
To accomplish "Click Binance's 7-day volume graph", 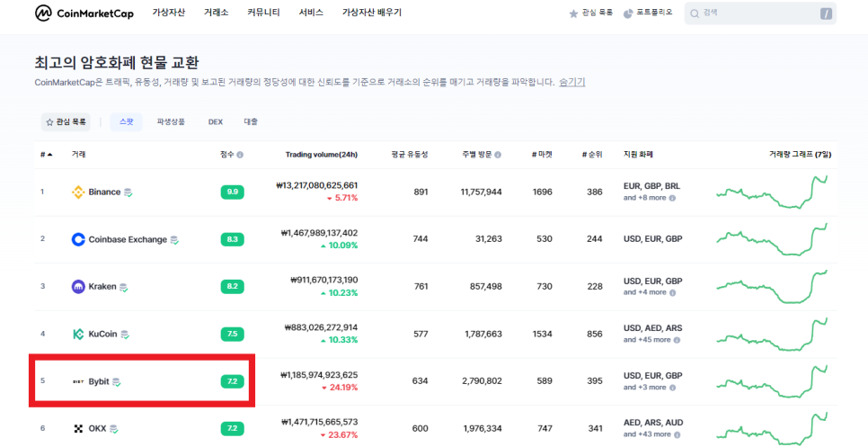I will (772, 192).
